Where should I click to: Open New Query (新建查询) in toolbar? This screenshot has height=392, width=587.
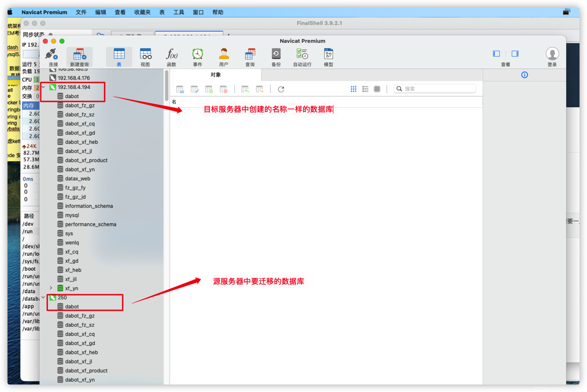[79, 57]
